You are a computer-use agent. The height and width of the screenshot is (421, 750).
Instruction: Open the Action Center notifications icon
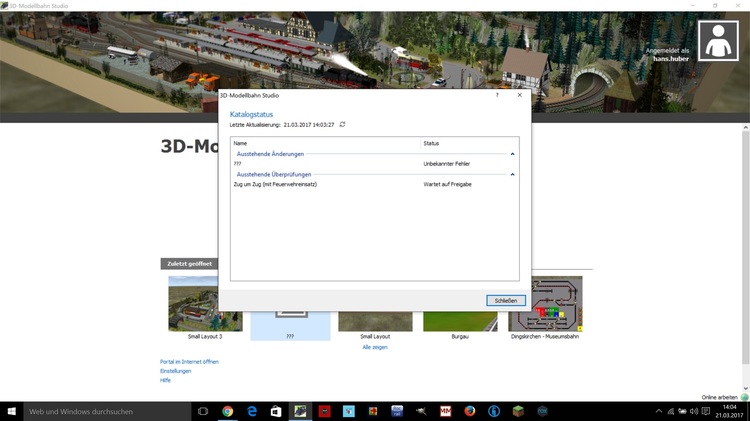[x=706, y=411]
